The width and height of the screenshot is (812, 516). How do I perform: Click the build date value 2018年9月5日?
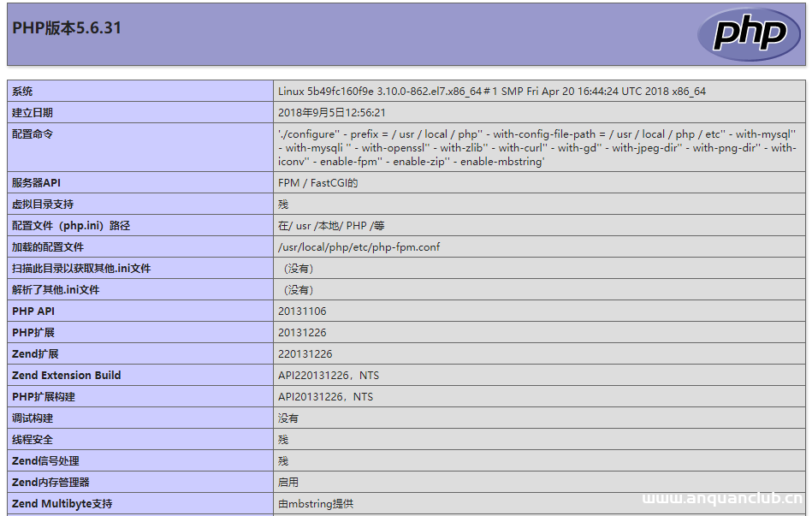pyautogui.click(x=331, y=113)
